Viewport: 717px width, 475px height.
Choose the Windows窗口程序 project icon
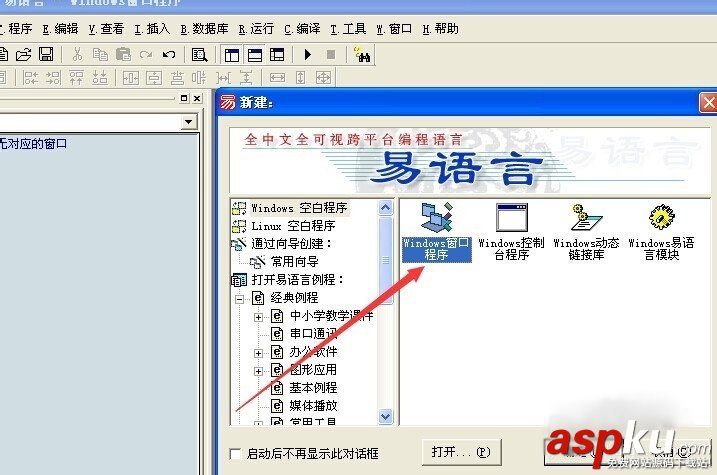(x=436, y=232)
